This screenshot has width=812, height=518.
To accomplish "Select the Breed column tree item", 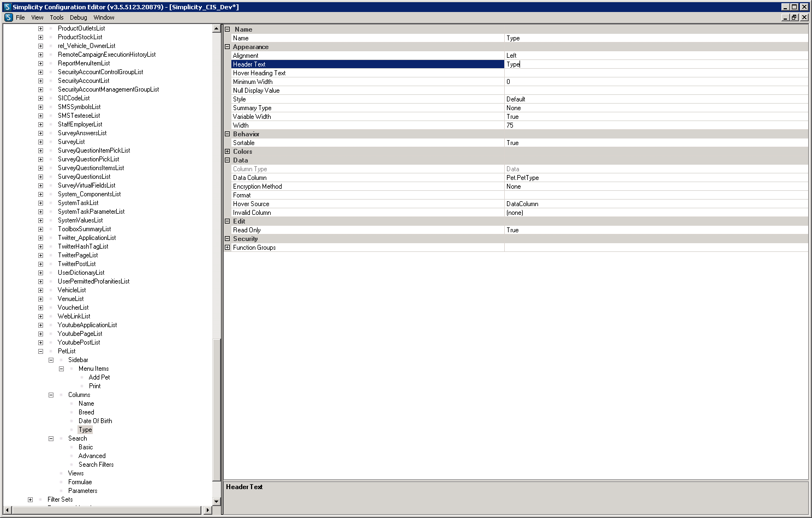I will coord(86,412).
